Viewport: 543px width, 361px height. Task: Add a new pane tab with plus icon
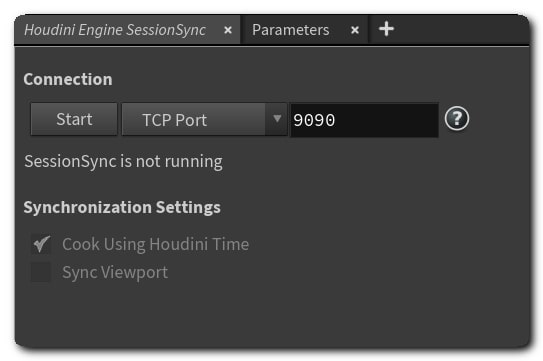click(x=386, y=29)
